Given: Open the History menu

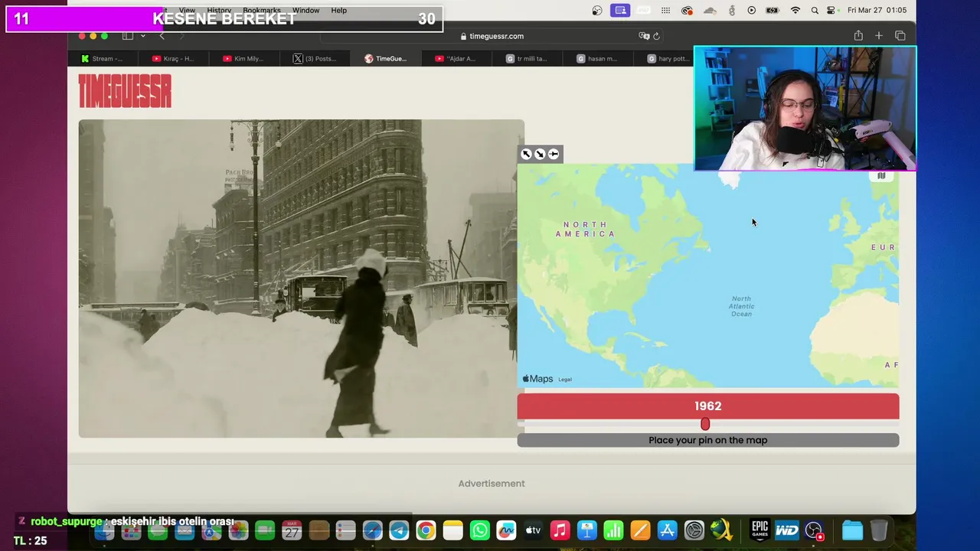Looking at the screenshot, I should [x=219, y=10].
